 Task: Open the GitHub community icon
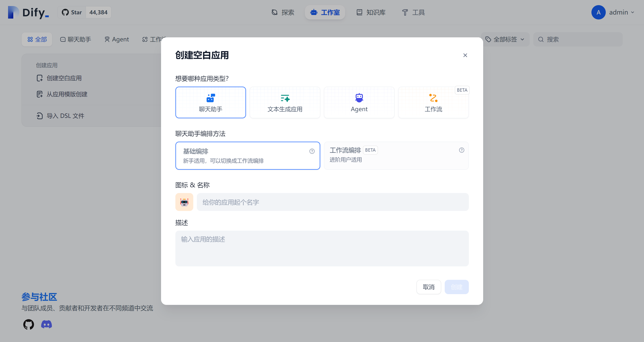click(x=28, y=324)
